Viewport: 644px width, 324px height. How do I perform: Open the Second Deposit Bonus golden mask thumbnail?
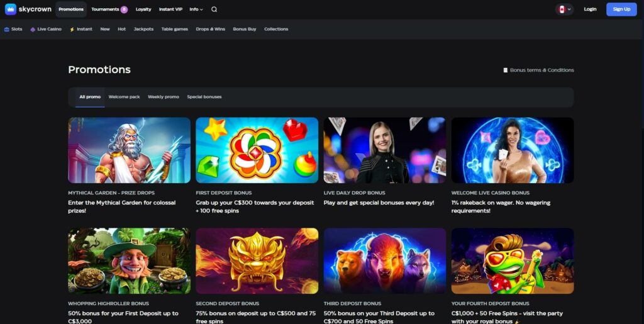pos(257,260)
